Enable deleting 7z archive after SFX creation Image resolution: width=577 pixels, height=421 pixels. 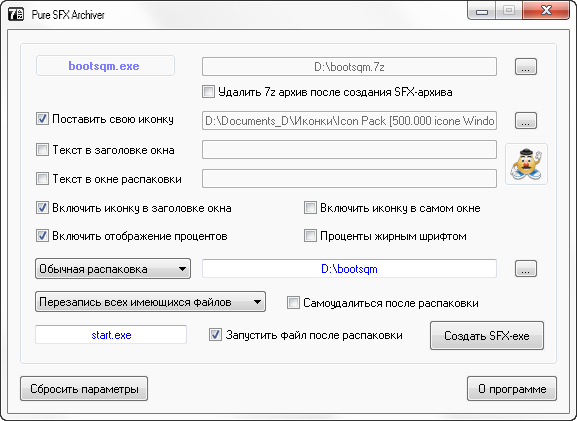point(208,92)
